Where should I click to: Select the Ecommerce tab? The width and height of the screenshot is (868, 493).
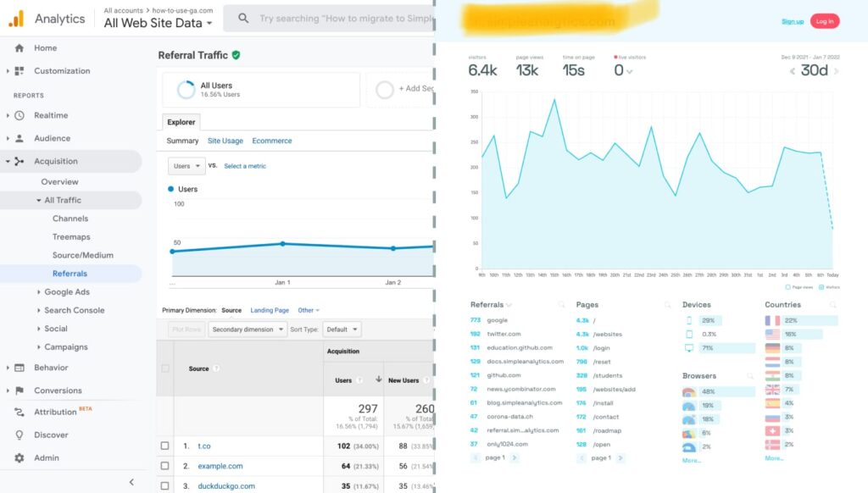[271, 141]
